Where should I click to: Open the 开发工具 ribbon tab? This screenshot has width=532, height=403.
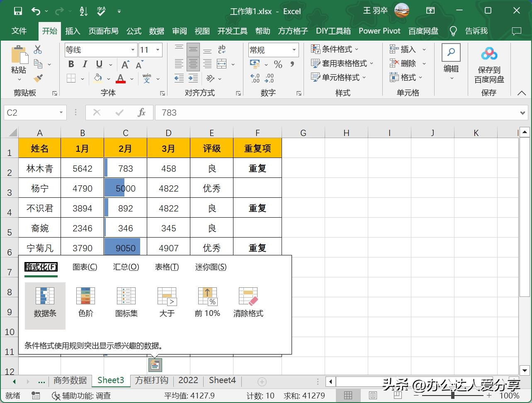[232, 31]
